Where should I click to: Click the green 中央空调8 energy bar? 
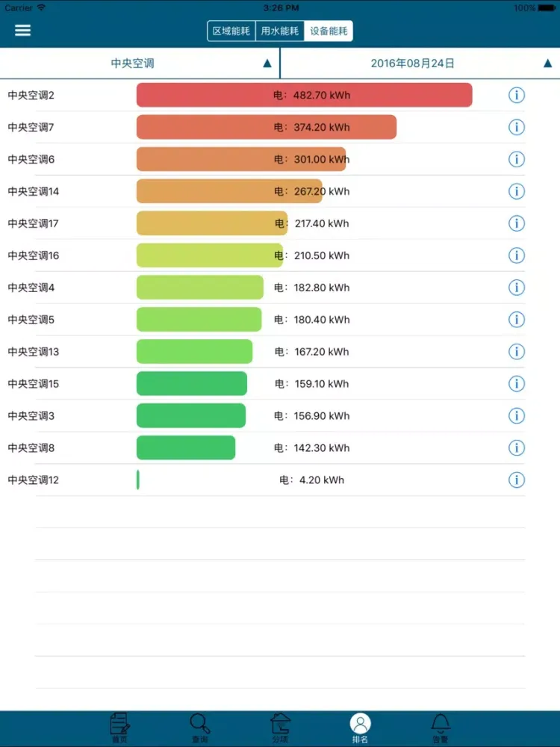(185, 447)
